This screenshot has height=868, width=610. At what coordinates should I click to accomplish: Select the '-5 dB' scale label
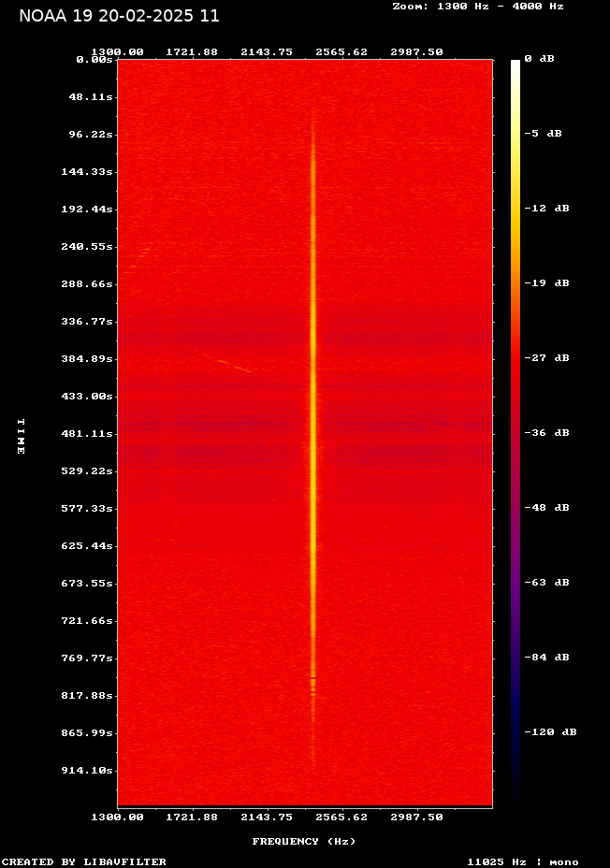(543, 134)
